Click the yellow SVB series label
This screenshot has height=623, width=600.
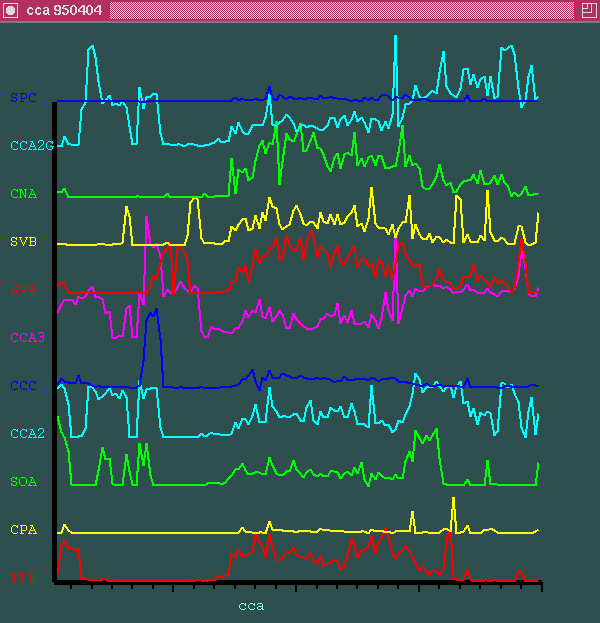point(23,242)
